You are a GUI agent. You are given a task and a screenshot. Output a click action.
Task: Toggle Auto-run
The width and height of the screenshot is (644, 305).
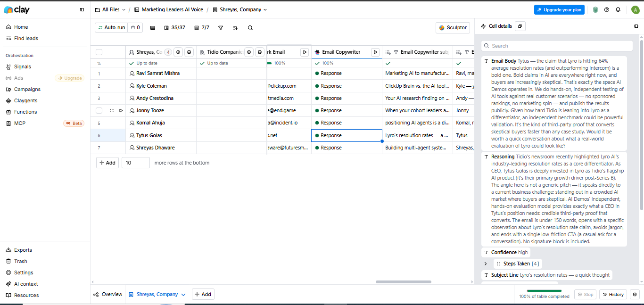click(x=111, y=28)
